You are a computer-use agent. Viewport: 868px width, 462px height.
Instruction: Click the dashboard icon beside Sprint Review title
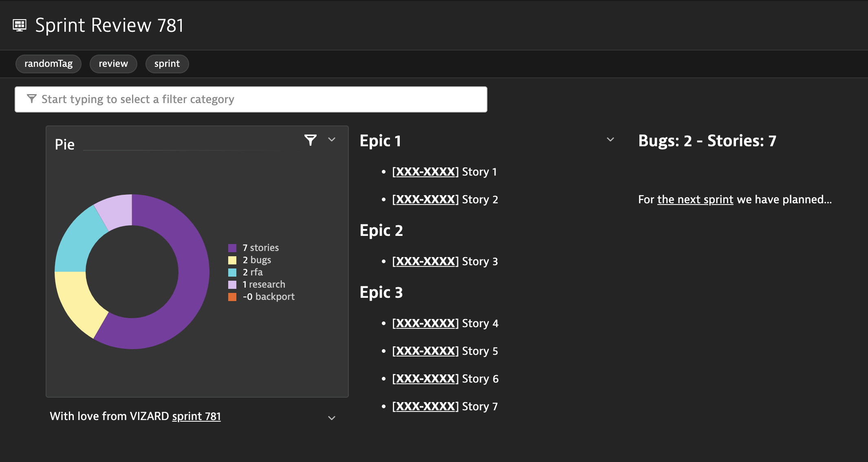(x=20, y=25)
